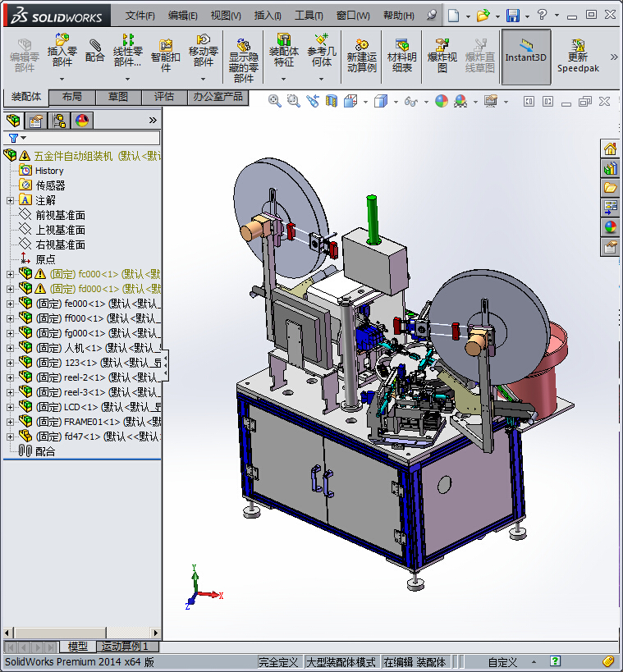Click Apply Scene icon in view toolbar
Viewport: 623px width, 672px height.
[x=460, y=101]
